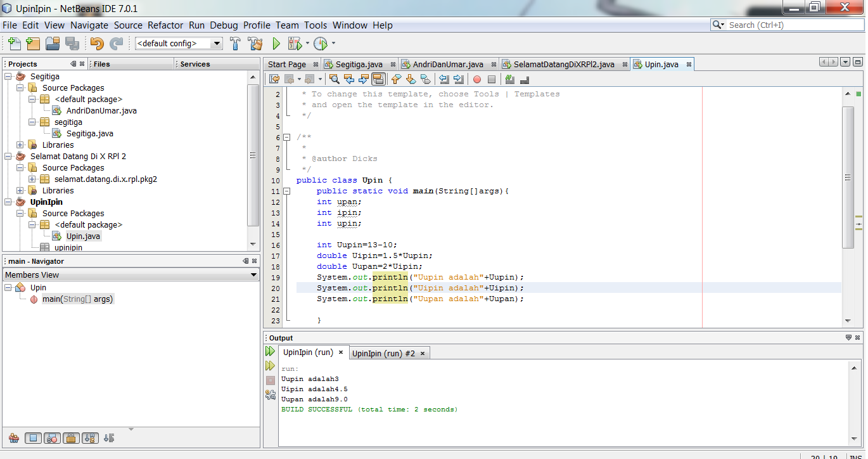The image size is (868, 459).
Task: Click the Output panel vertical scrollbar
Action: 854,403
